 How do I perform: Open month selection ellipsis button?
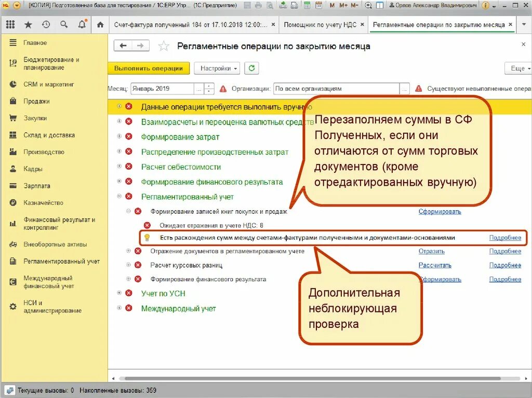(x=199, y=89)
